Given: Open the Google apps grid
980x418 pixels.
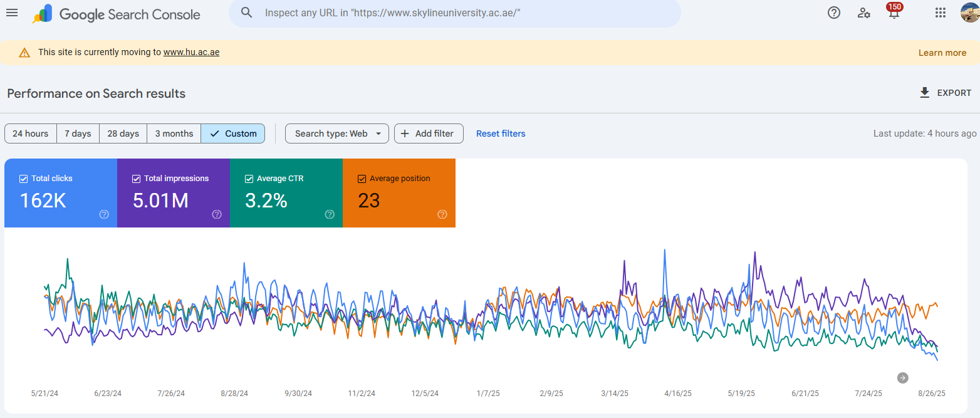Looking at the screenshot, I should [x=940, y=13].
